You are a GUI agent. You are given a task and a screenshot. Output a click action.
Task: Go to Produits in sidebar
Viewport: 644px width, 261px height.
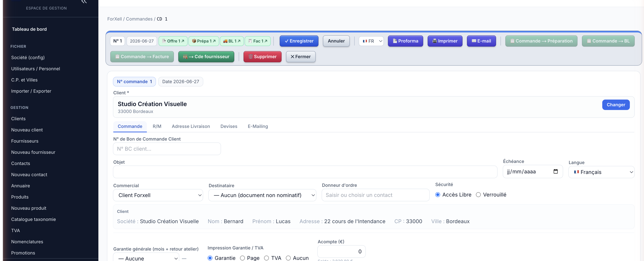click(20, 197)
